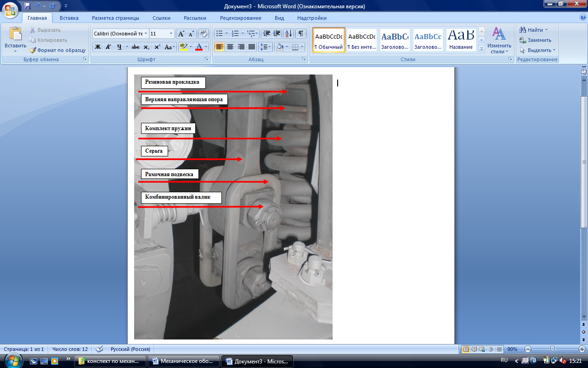Switch to the Вставка ribbon tab
The height and width of the screenshot is (368, 588).
[x=69, y=18]
